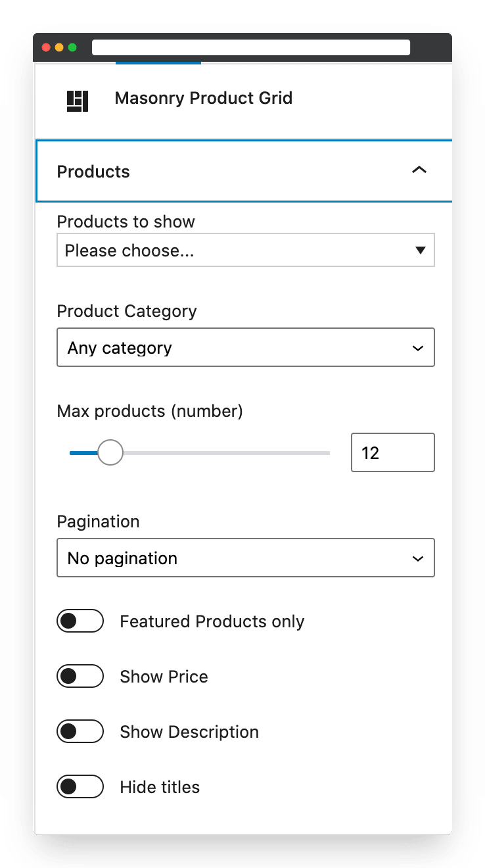Enable the Featured Products only toggle
This screenshot has height=868, width=485.
coord(80,621)
